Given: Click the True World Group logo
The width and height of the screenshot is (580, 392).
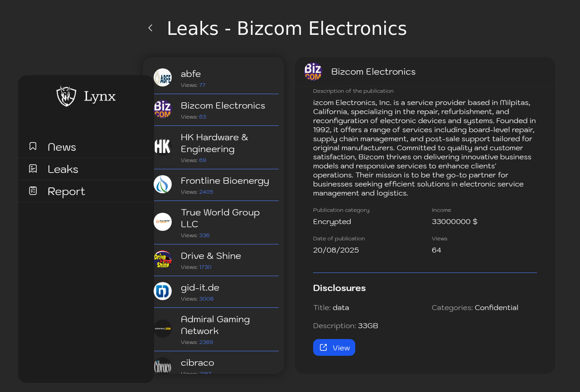Looking at the screenshot, I should coord(163,222).
